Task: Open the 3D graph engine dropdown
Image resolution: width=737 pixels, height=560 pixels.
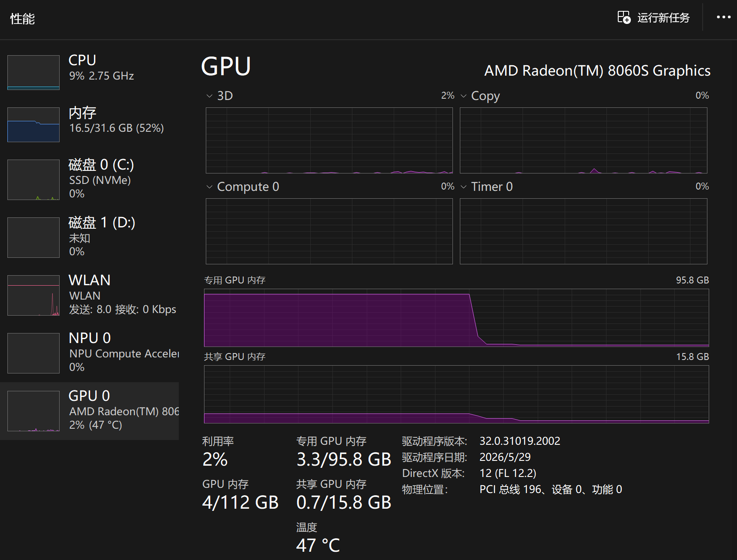Action: (x=209, y=96)
